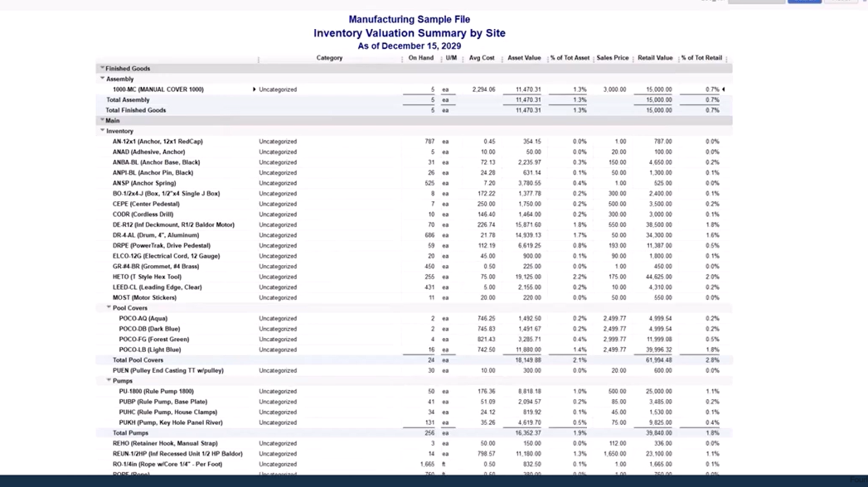Click the Retail Value column header

click(x=654, y=58)
